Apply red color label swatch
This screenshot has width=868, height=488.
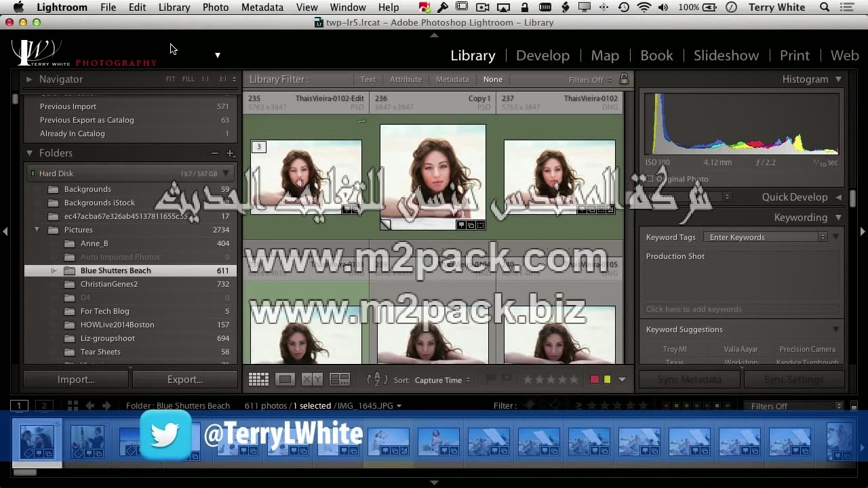[595, 380]
